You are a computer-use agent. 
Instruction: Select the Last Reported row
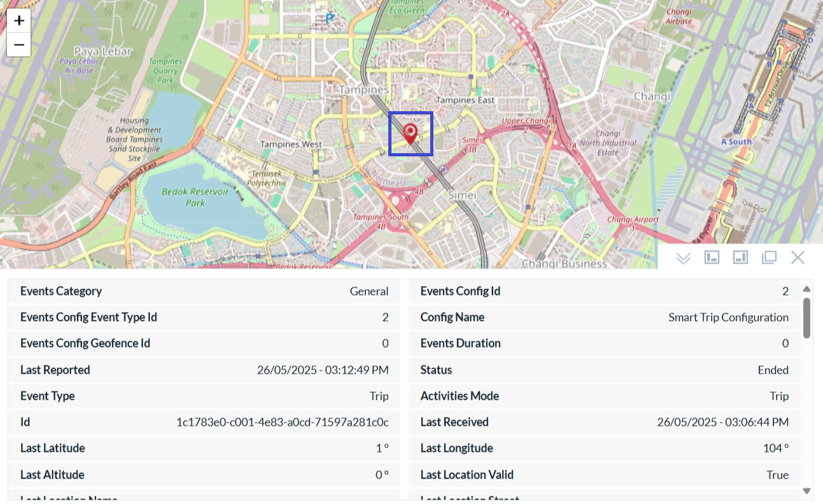[x=203, y=369]
